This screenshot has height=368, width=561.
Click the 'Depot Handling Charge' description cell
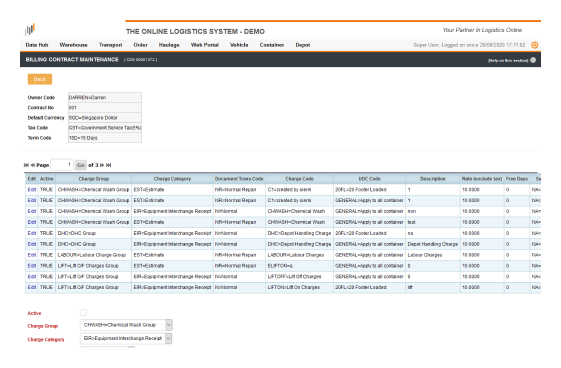pyautogui.click(x=433, y=244)
